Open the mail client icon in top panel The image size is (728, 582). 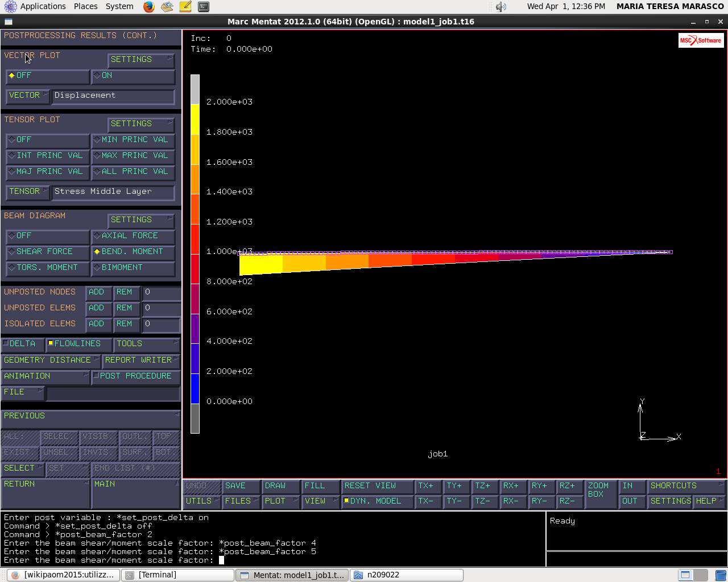(x=167, y=7)
